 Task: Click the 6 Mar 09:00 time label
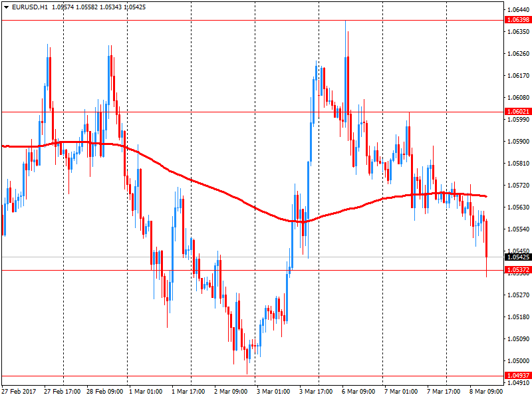tap(359, 392)
